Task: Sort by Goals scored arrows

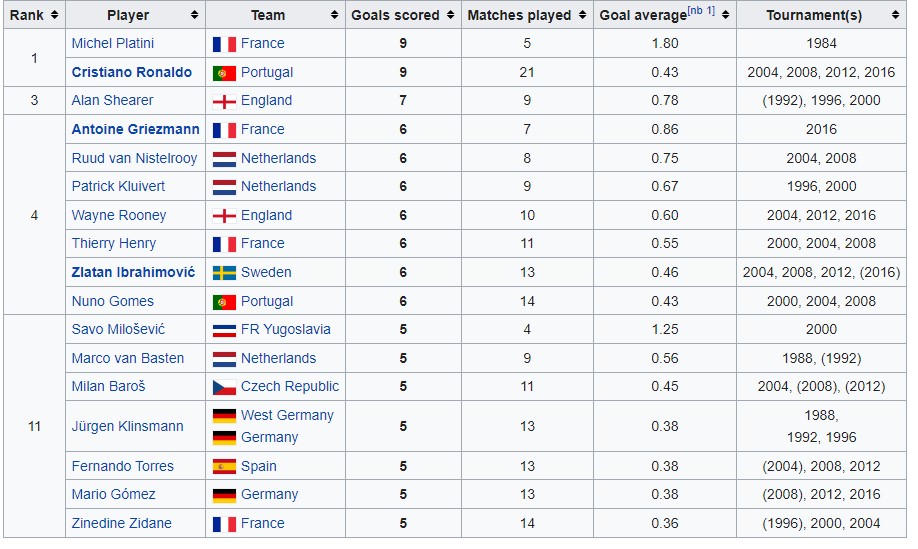Action: [x=450, y=15]
